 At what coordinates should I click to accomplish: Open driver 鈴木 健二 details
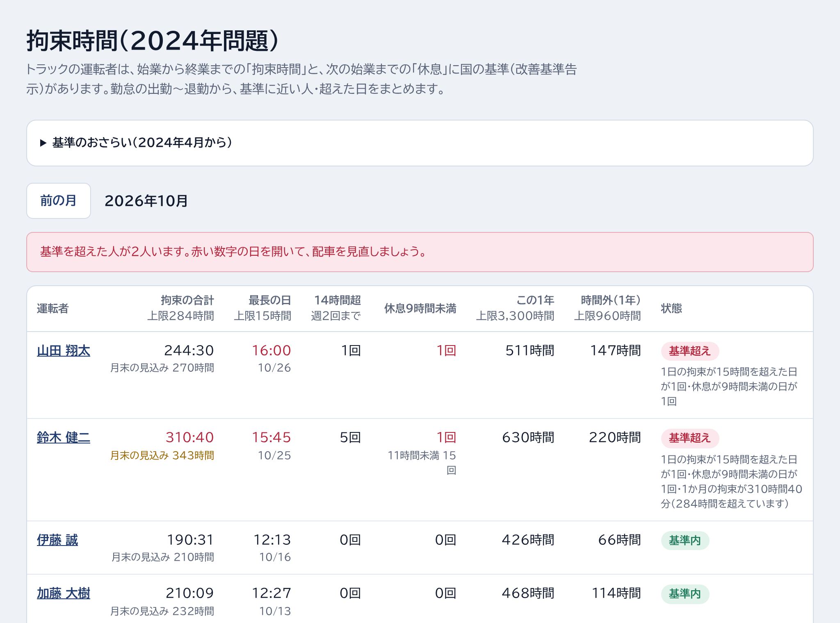[64, 438]
